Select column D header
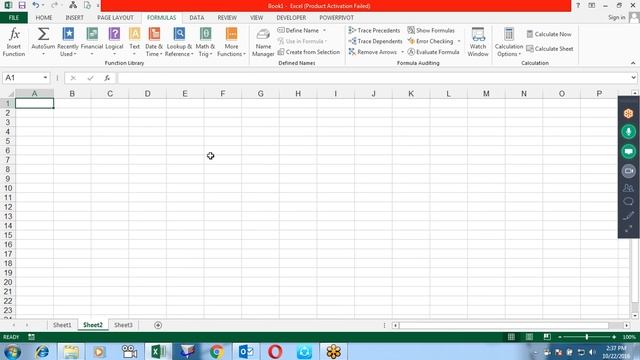640x360 pixels. pos(147,94)
